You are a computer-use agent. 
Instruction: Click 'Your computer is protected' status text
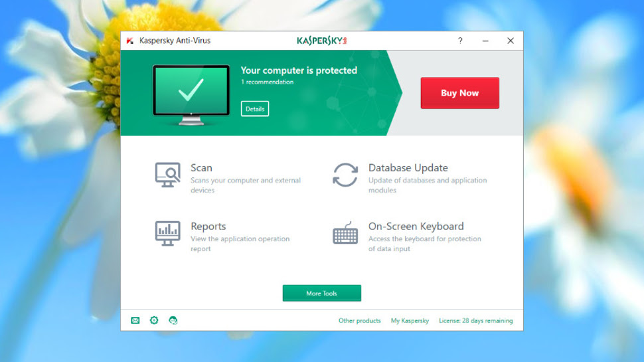click(x=299, y=70)
